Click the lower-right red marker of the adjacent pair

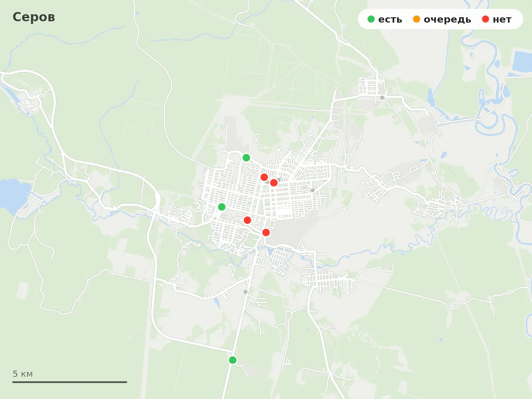[274, 183]
